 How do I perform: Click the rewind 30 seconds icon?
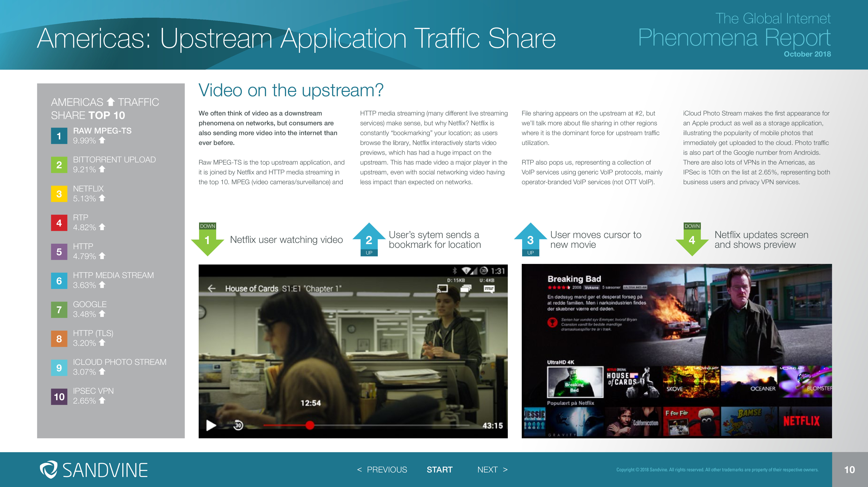coord(238,425)
